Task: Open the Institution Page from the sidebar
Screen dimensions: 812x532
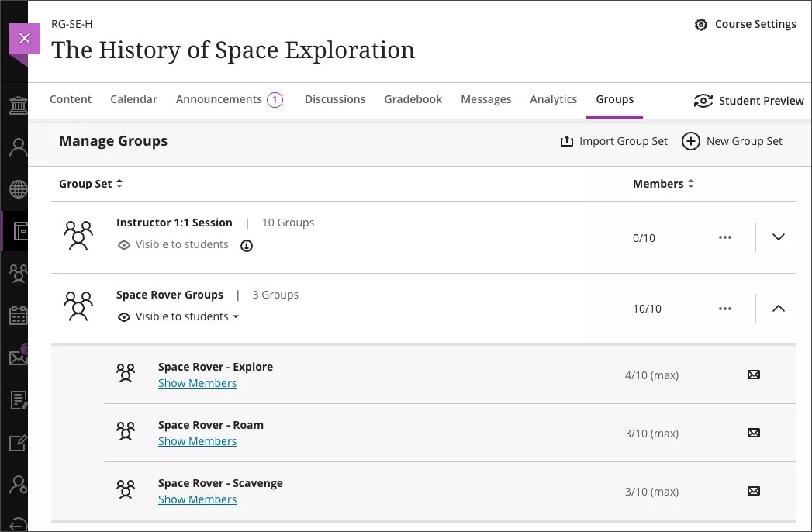Action: click(x=17, y=105)
